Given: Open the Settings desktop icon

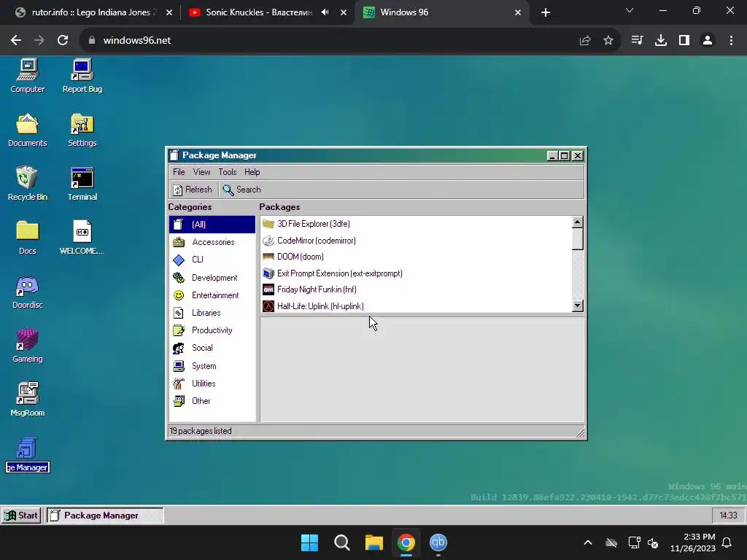Looking at the screenshot, I should pos(82,130).
